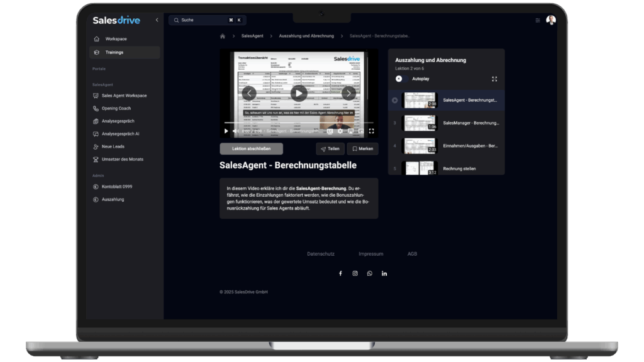
Task: Open the LinkedIn icon in the footer
Action: click(384, 273)
